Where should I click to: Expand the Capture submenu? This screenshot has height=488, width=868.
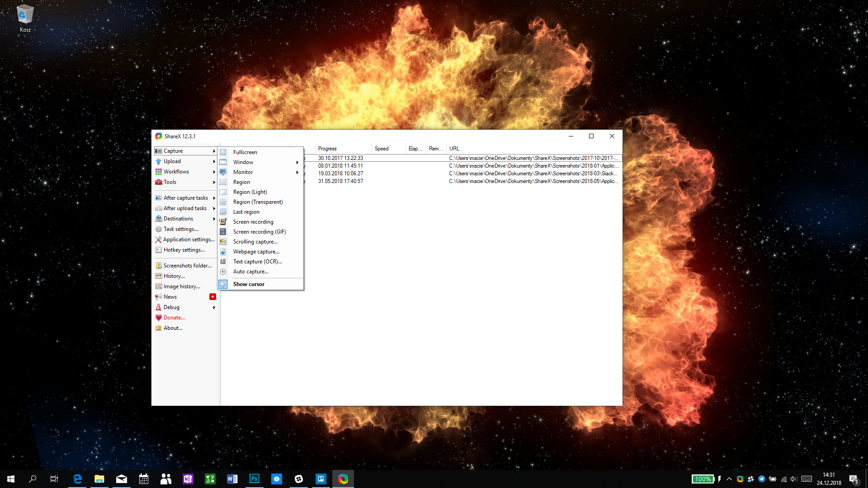tap(185, 151)
